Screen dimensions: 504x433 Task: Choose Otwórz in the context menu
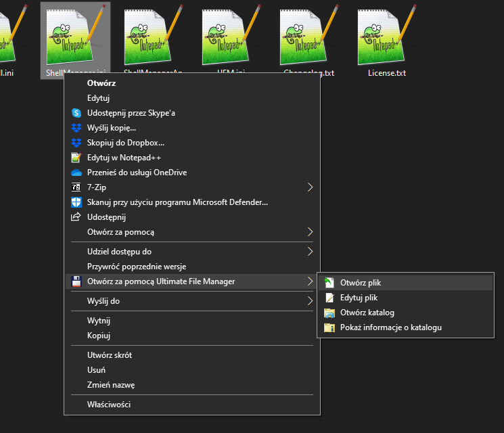pos(192,83)
